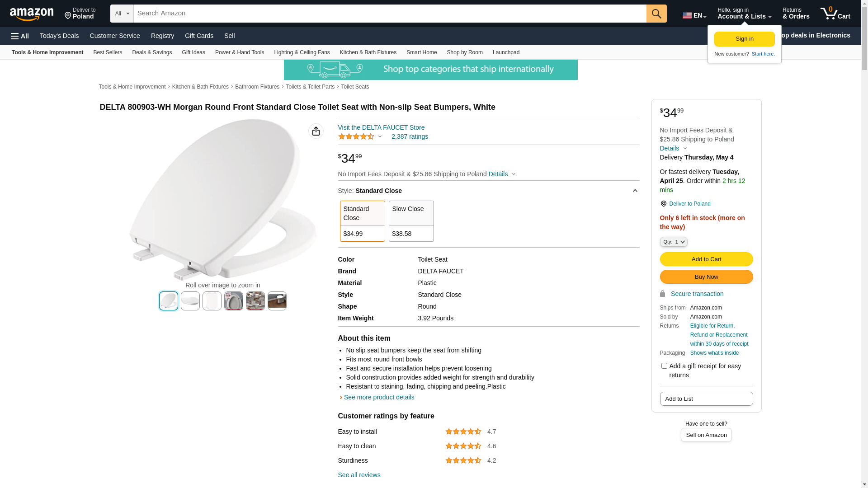Open the Qty quantity dropdown
Viewport: 868px width, 488px height.
[x=673, y=242]
